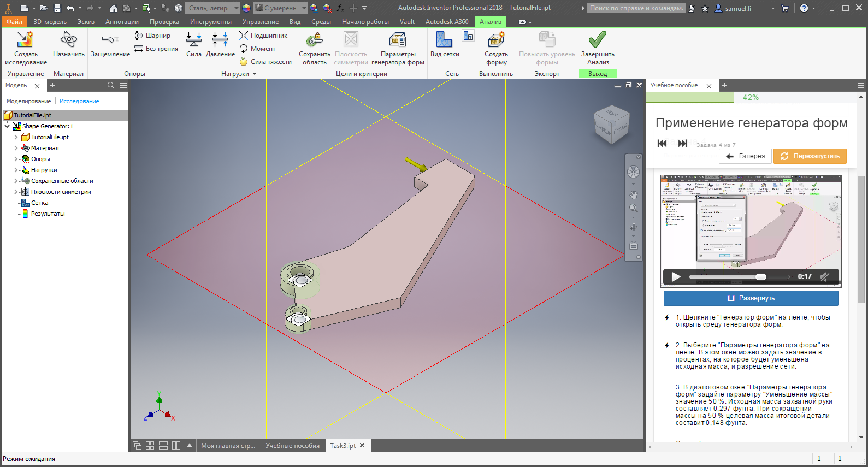Select the Pan hand tool in navigation bar

click(x=634, y=194)
